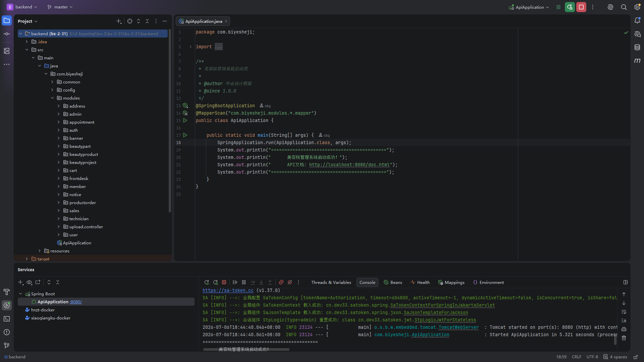The image size is (644, 362).
Task: Toggle the Services view options eye icon
Action: tap(29, 283)
